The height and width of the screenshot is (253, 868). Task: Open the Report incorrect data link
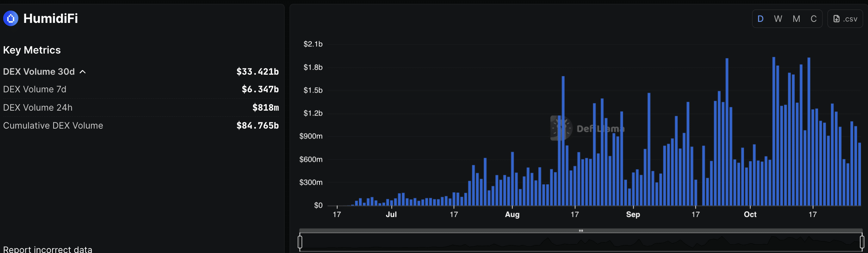[48, 249]
